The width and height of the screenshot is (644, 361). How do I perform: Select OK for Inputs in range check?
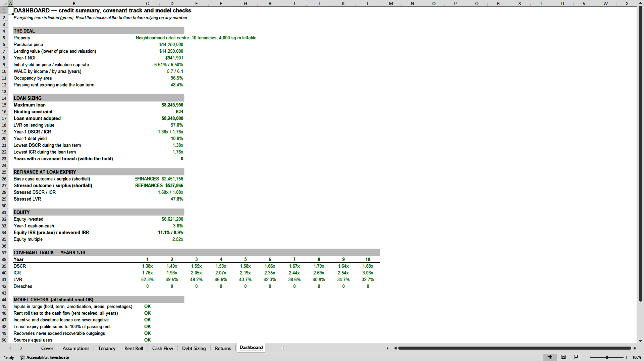tap(147, 306)
